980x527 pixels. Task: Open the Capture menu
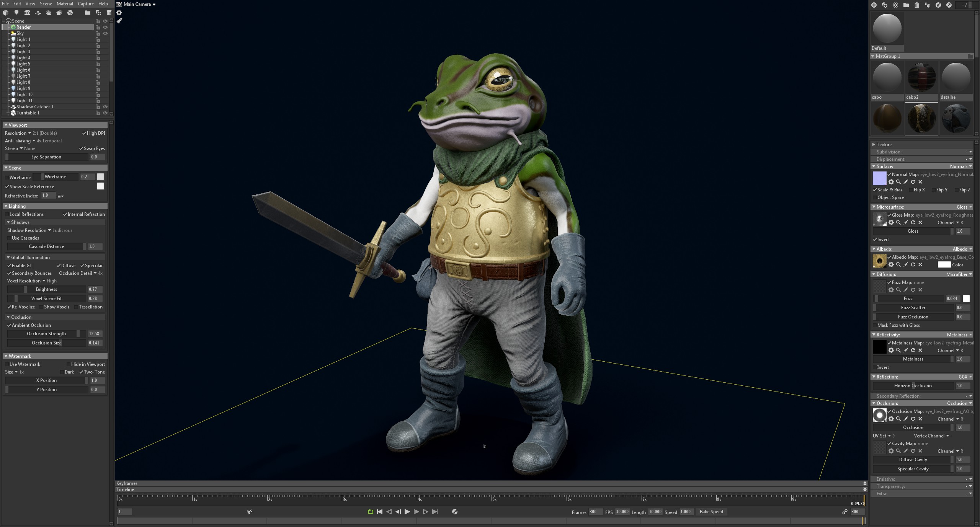point(86,4)
